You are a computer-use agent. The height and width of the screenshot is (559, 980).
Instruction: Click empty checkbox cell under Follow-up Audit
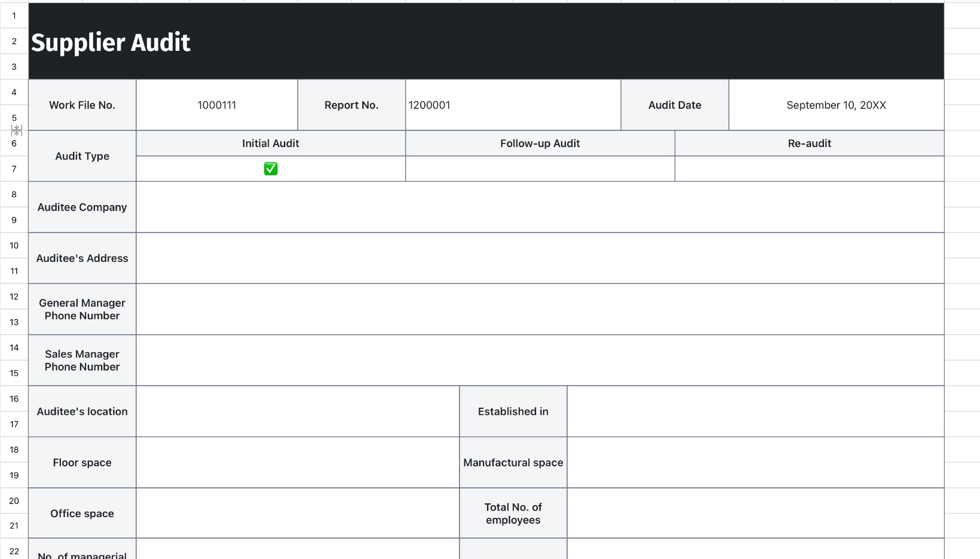point(540,169)
